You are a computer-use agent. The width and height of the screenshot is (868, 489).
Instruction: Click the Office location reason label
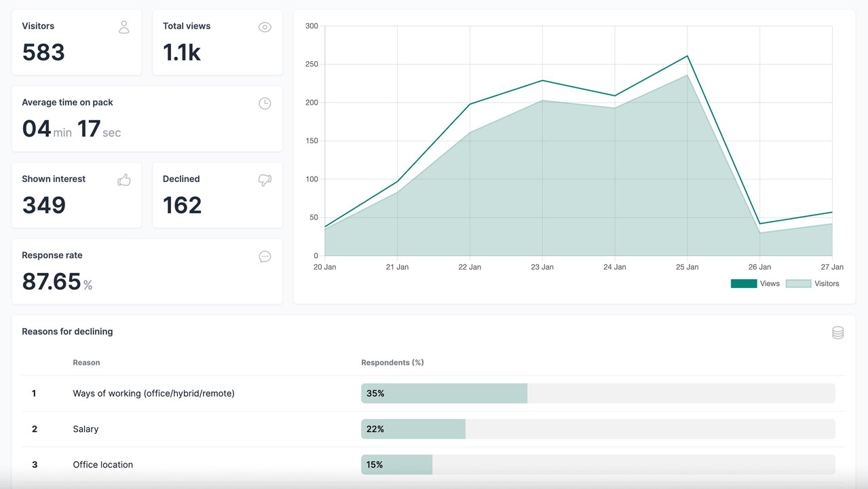point(102,465)
